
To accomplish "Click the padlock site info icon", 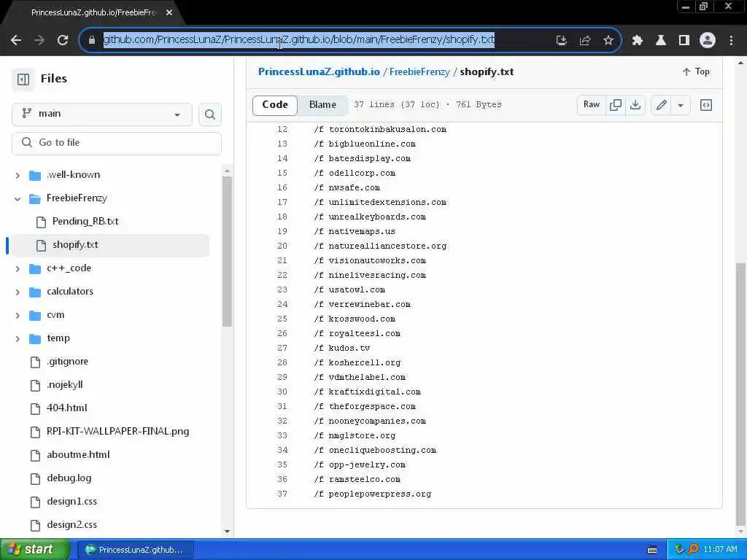I will pyautogui.click(x=91, y=40).
